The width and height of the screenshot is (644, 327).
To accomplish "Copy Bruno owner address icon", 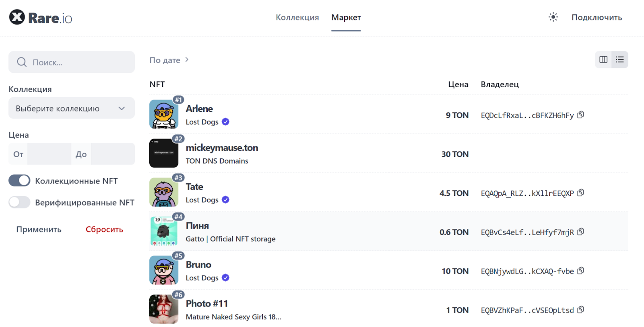I will (580, 271).
